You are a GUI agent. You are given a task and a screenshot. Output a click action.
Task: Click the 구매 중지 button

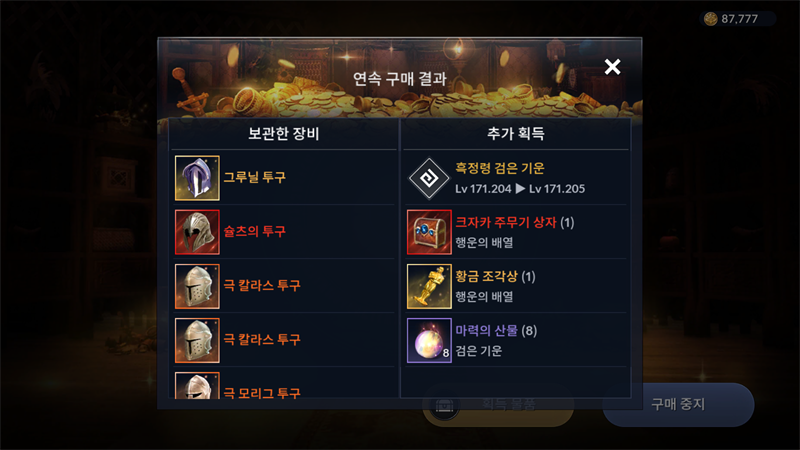pyautogui.click(x=678, y=405)
